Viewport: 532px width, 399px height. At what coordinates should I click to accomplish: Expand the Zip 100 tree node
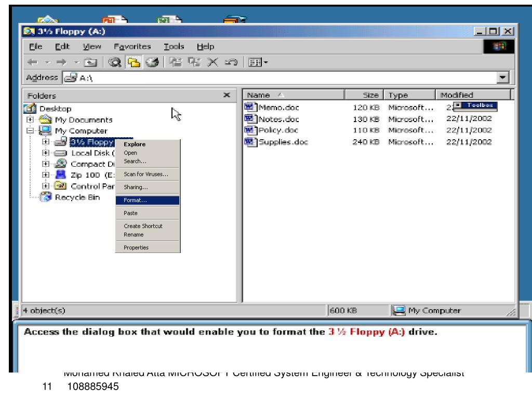46,175
